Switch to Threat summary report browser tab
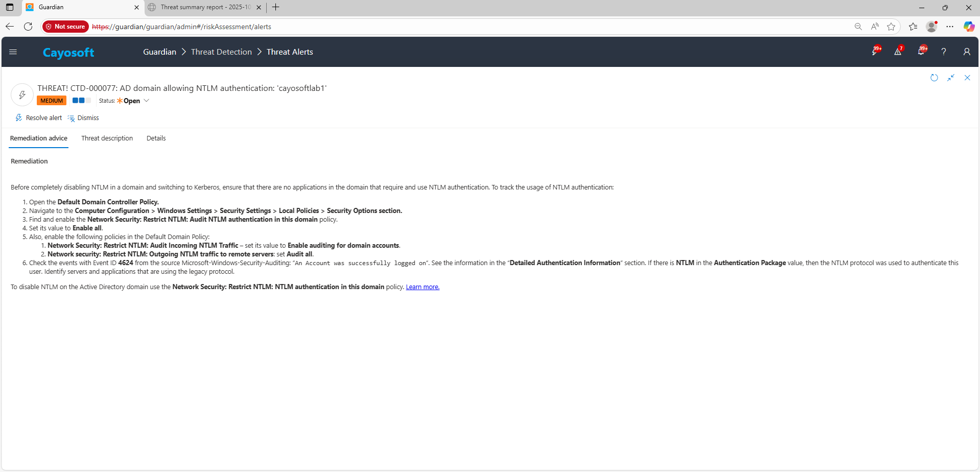Viewport: 980px width, 472px height. coord(204,7)
